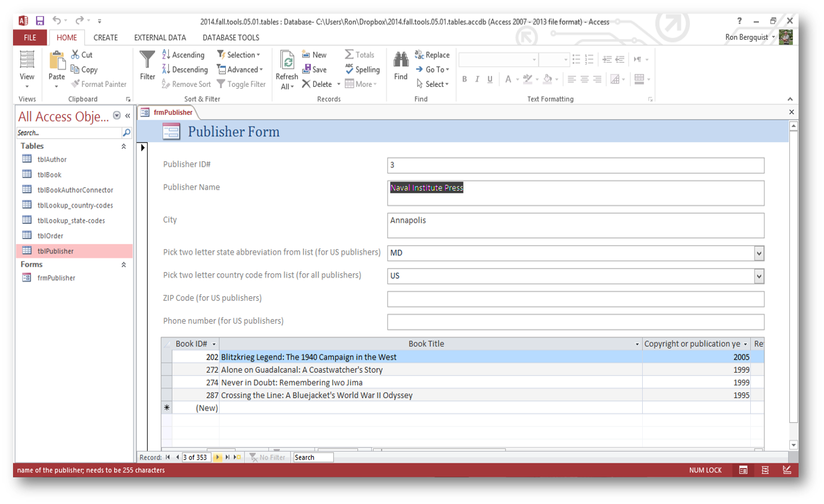
Task: Open the DATABASE TOOLS tab
Action: tap(231, 38)
